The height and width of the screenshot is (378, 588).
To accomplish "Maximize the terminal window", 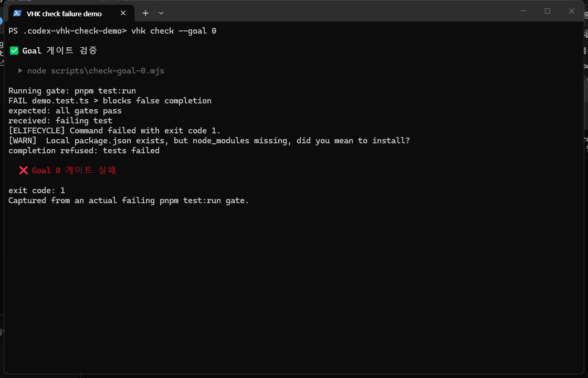I will (x=548, y=11).
